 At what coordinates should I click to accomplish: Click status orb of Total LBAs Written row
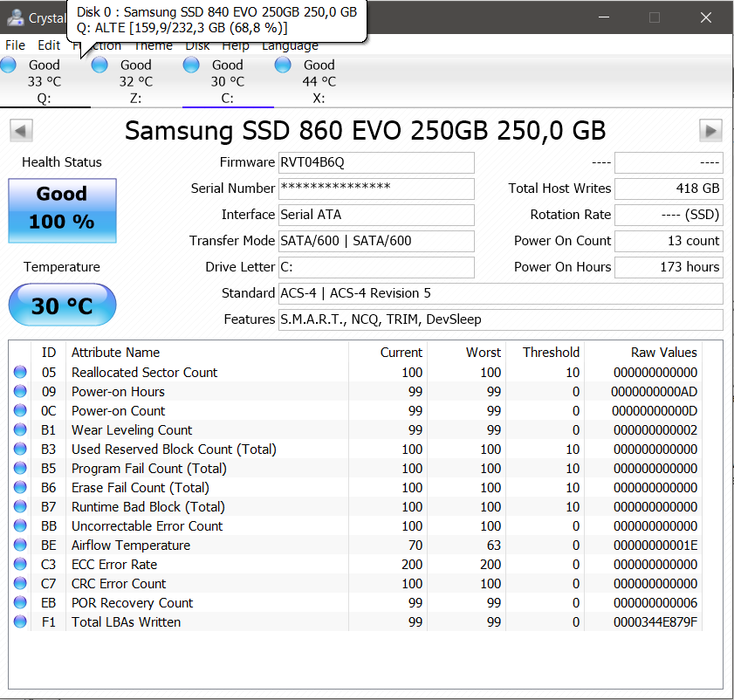[20, 621]
